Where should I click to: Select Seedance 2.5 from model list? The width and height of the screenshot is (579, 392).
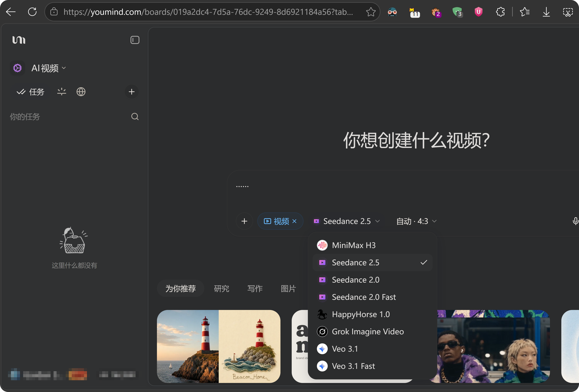point(372,262)
